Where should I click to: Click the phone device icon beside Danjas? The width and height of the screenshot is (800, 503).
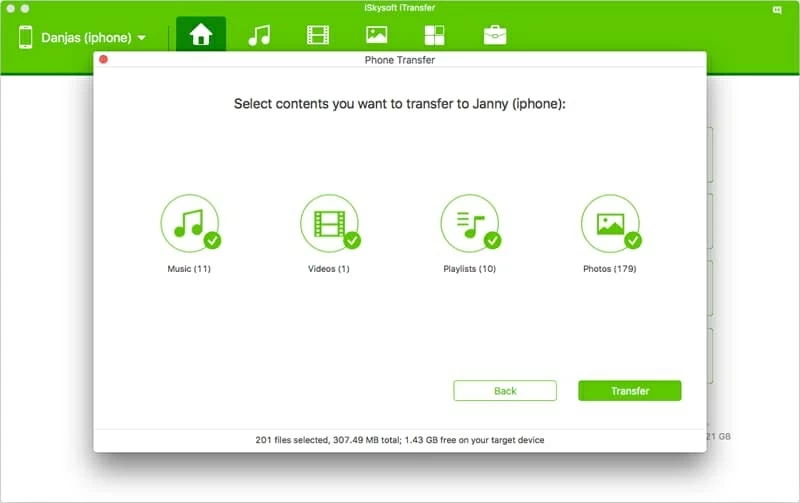[x=25, y=38]
